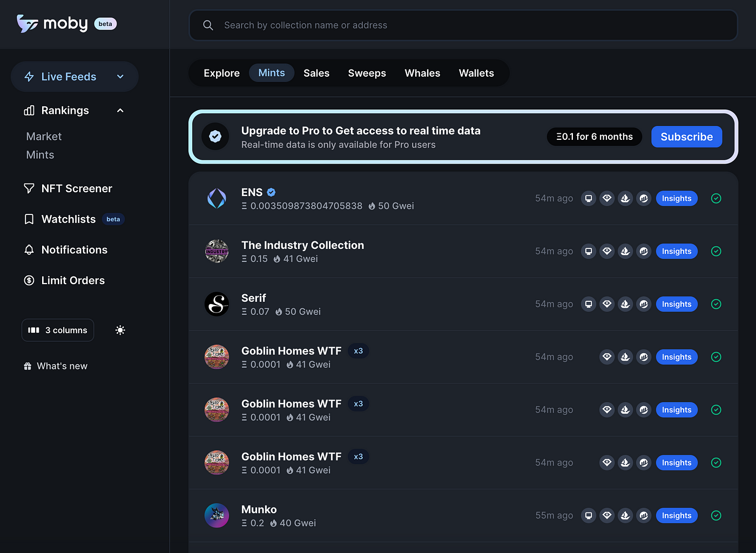
Task: Open OpenSea icon in the Serif row
Action: coord(625,304)
